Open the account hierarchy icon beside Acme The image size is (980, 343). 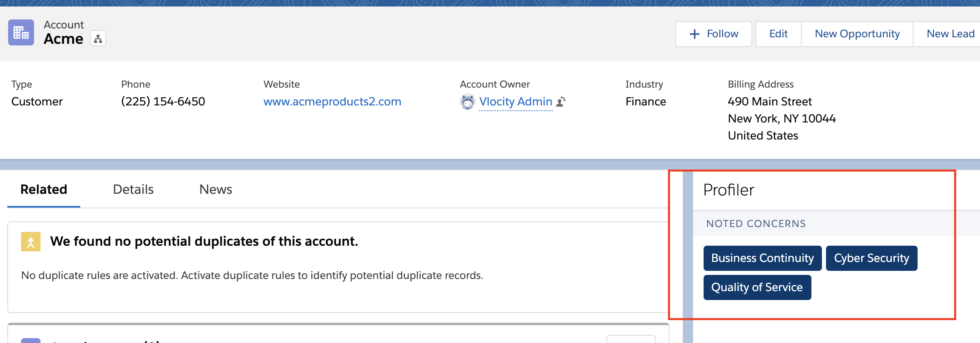(98, 39)
